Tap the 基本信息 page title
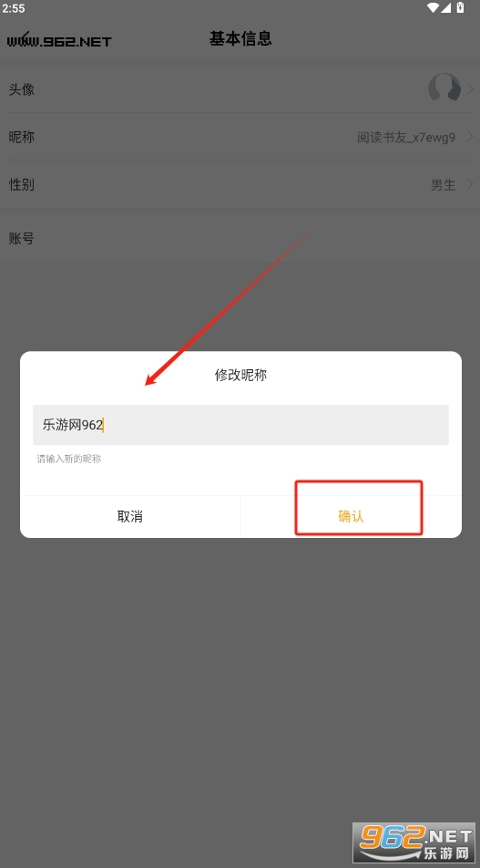 click(240, 38)
